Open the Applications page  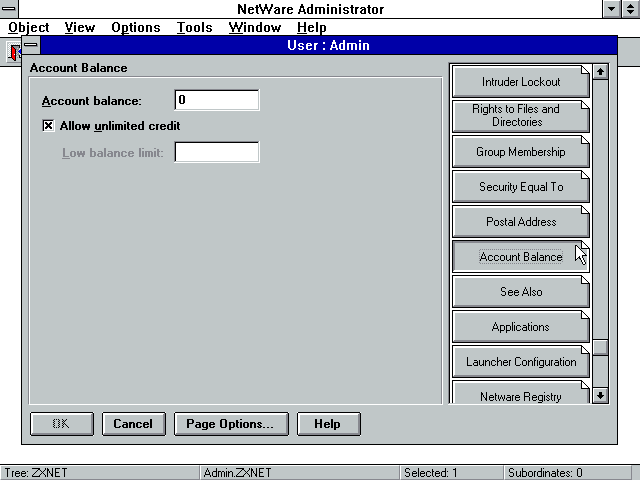pos(521,327)
